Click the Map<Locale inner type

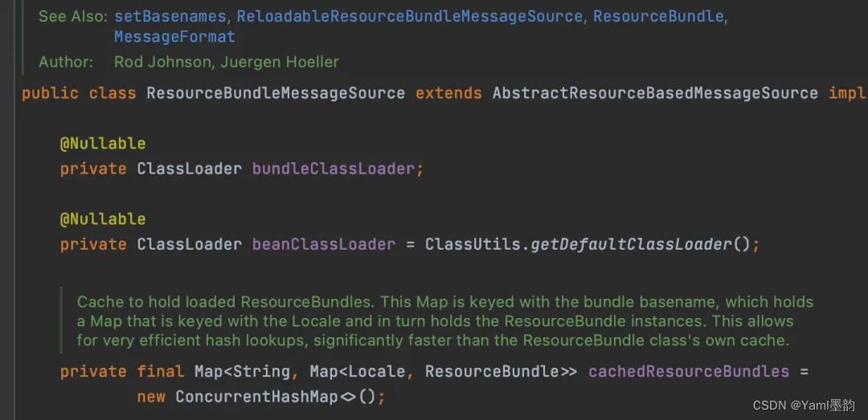[357, 371]
